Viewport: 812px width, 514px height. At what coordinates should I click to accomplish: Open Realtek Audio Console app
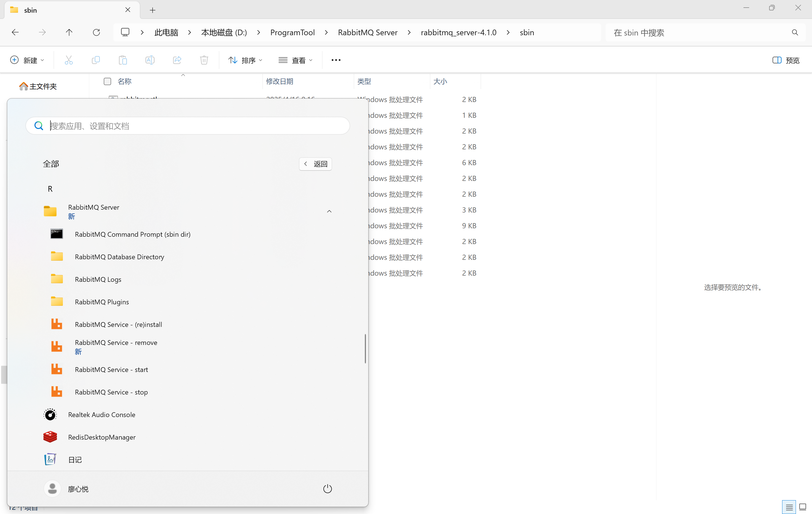pos(101,415)
